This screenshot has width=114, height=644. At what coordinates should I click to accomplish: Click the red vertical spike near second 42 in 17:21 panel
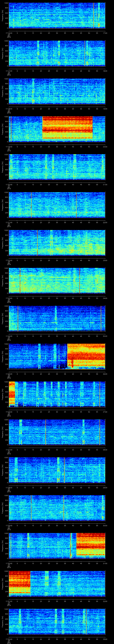click(x=76, y=205)
